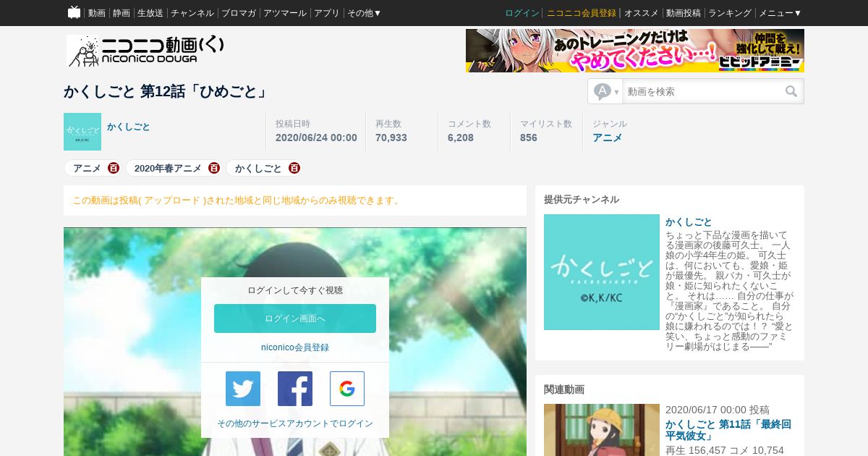Click the video title 第12話「ひめごと」
This screenshot has width=868, height=456.
click(x=167, y=91)
